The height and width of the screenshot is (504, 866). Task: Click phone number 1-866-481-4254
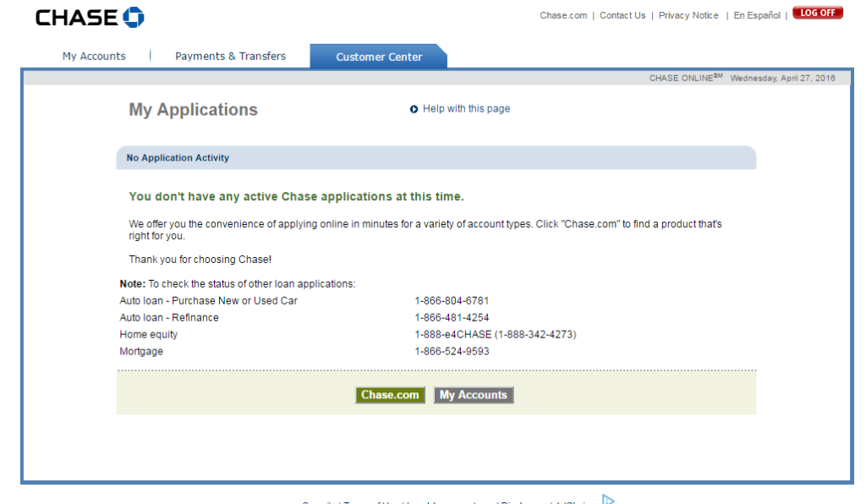[x=452, y=318]
